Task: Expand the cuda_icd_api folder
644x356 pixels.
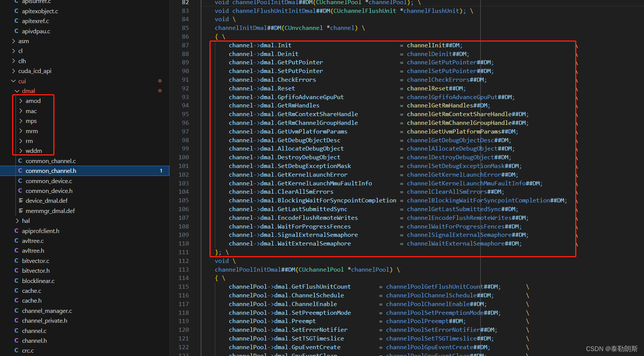Action: pos(14,71)
